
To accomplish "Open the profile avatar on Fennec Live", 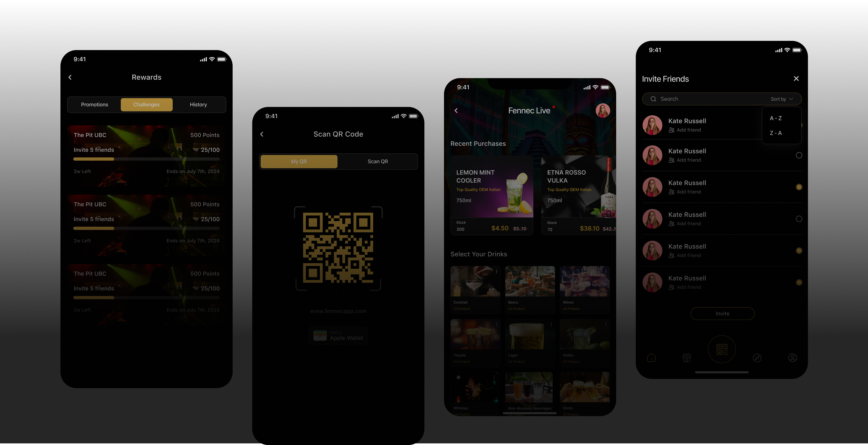I will click(603, 111).
